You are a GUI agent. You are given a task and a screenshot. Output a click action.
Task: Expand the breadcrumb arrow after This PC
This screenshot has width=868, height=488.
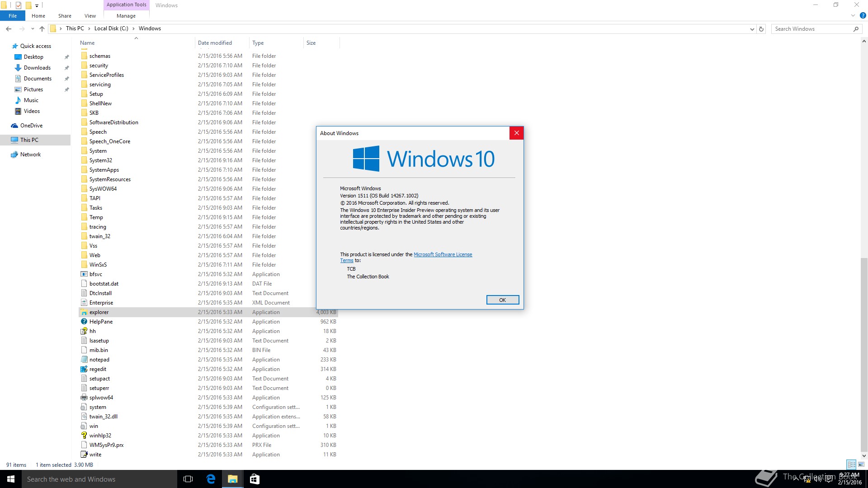click(x=89, y=28)
